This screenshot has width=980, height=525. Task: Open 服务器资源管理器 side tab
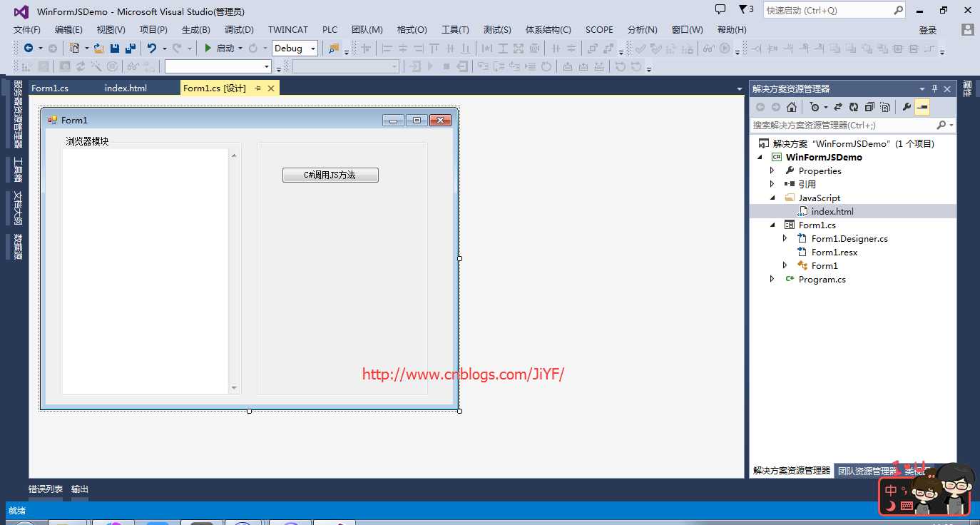click(18, 115)
